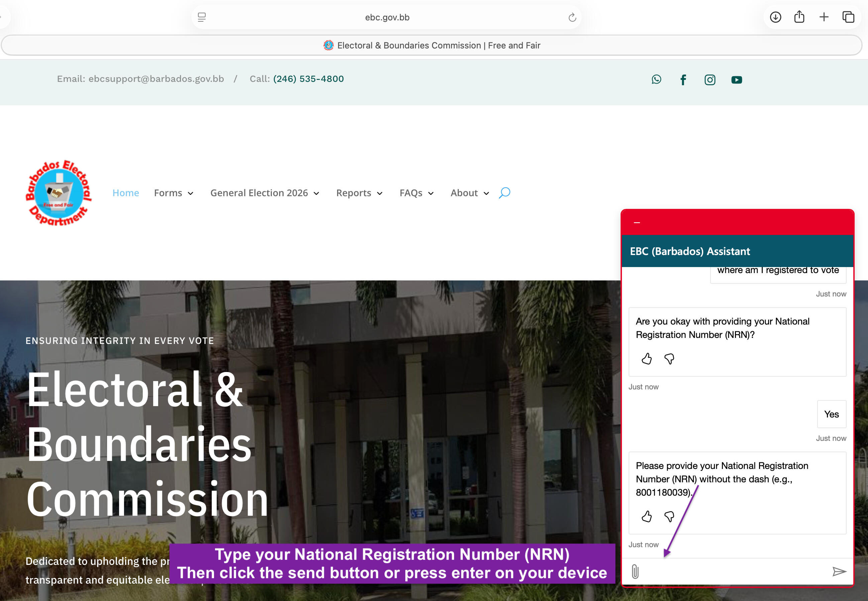This screenshot has height=601, width=868.
Task: Open the WhatsApp contact icon
Action: [x=656, y=80]
